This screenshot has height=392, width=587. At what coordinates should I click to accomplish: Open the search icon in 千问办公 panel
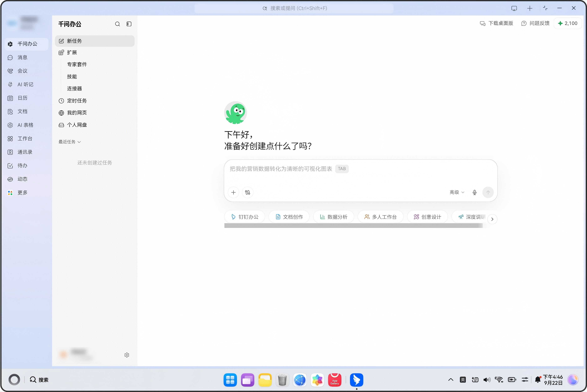[117, 24]
